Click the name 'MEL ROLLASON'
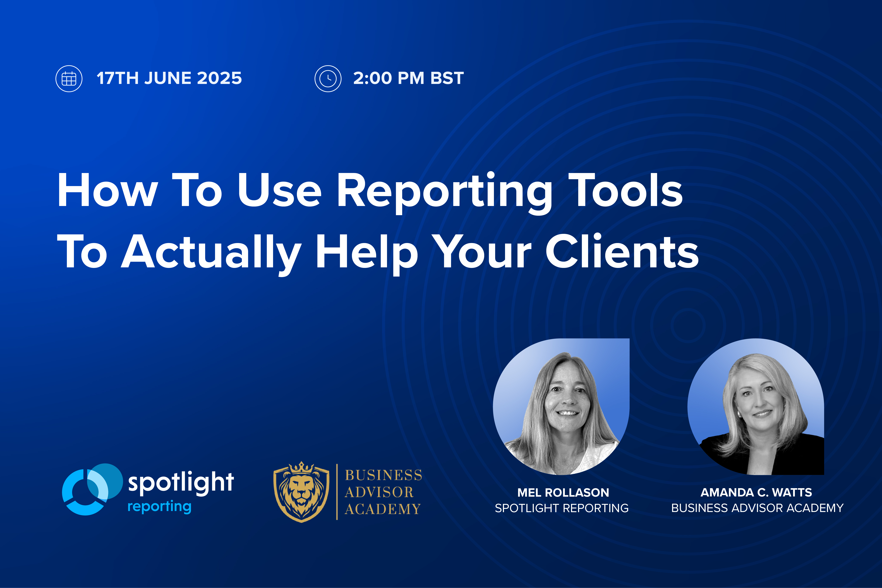 [563, 492]
